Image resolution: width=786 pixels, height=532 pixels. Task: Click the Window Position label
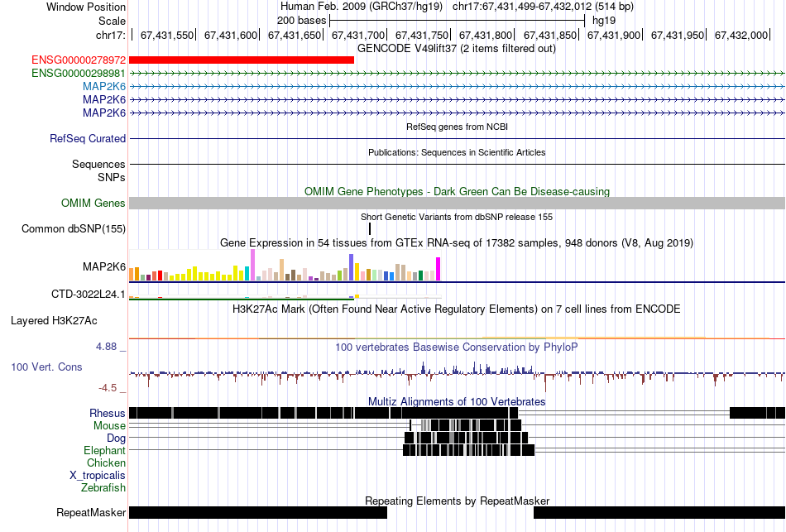pos(86,7)
